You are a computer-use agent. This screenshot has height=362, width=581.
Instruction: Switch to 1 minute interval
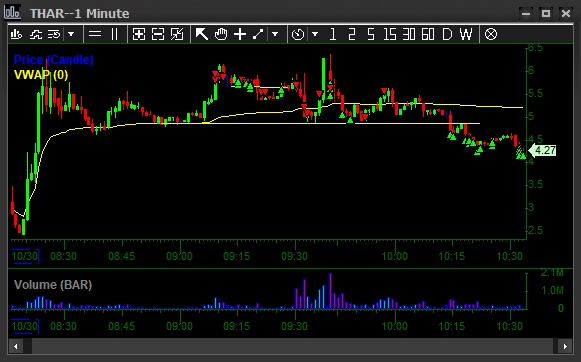[333, 34]
